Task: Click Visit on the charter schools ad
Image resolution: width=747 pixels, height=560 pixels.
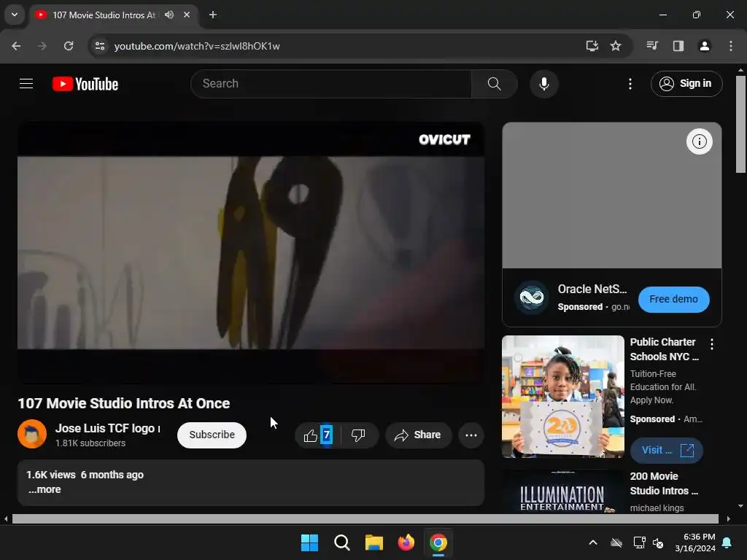Action: click(x=667, y=451)
